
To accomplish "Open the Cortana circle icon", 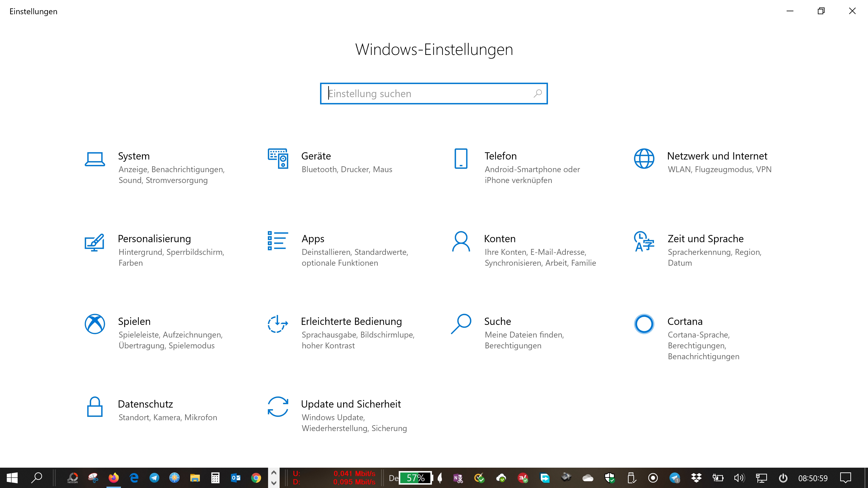I will 644,324.
